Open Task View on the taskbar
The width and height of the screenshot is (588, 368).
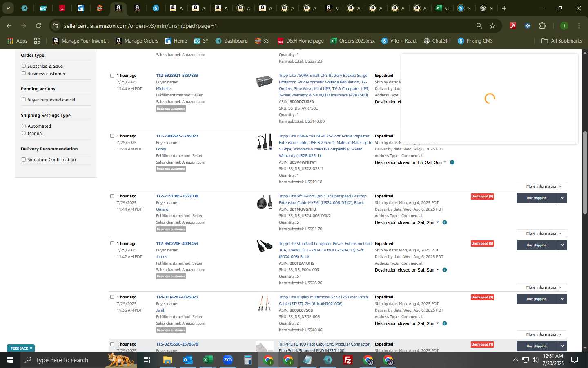tap(147, 360)
